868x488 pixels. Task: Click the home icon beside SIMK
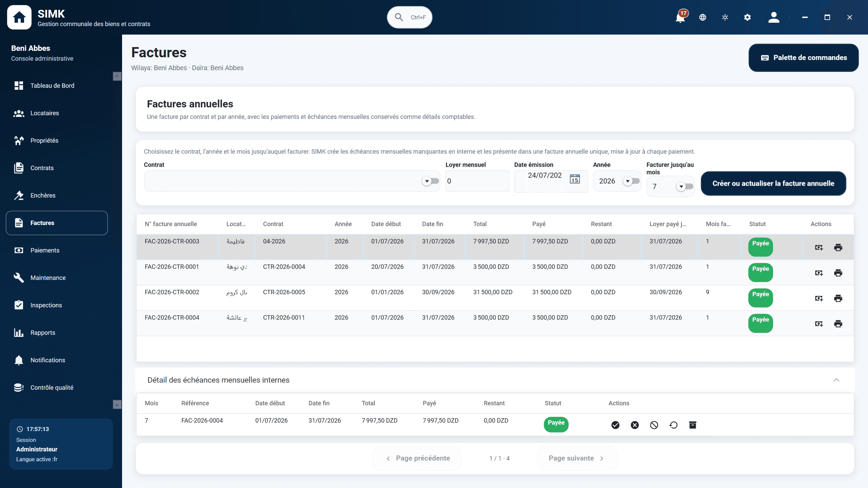tap(19, 17)
